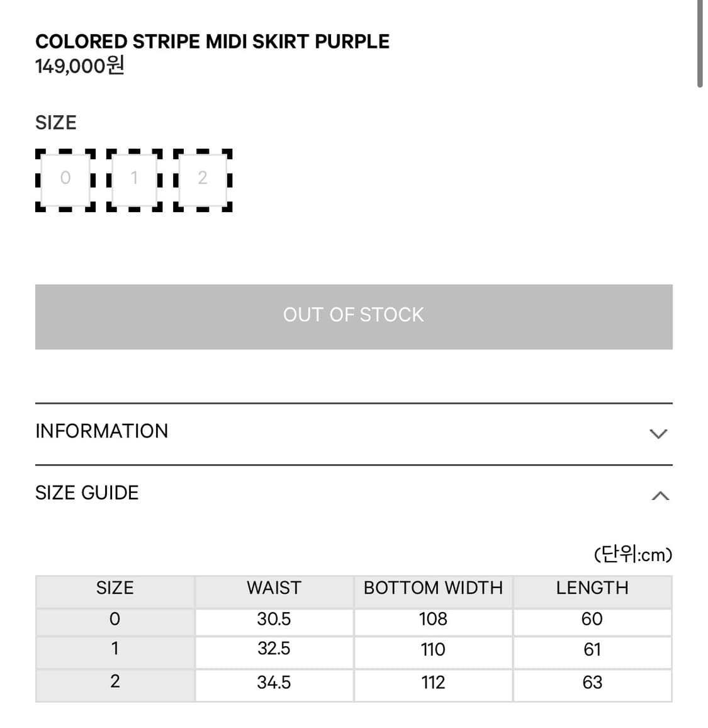Viewport: 708px width, 728px height.
Task: Click the BOTTOM WIDTH column header
Action: tap(433, 588)
